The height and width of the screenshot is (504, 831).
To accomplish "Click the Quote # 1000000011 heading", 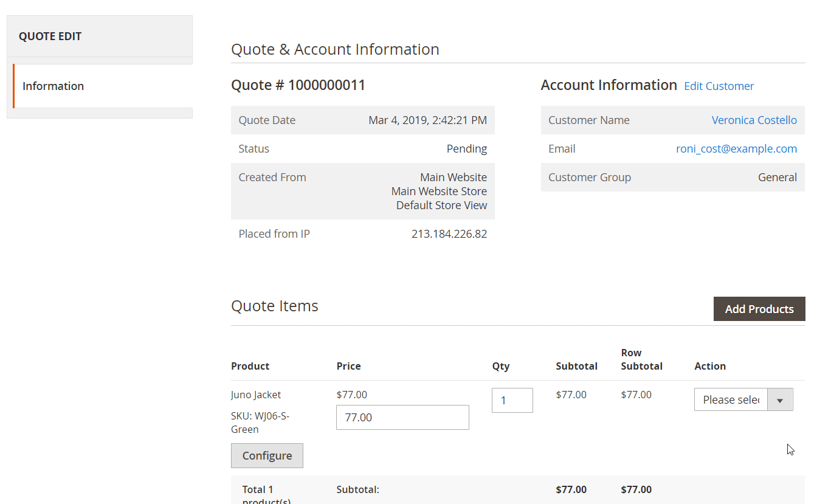I will click(x=298, y=85).
